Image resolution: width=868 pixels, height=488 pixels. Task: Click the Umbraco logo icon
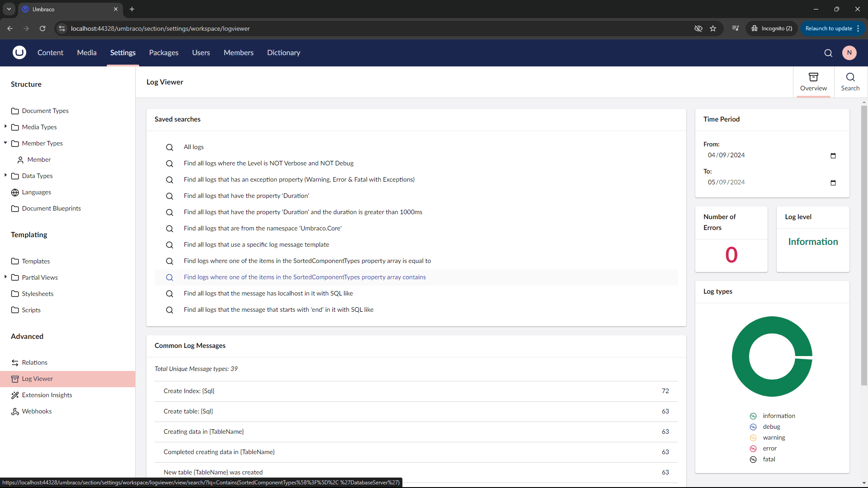(19, 53)
